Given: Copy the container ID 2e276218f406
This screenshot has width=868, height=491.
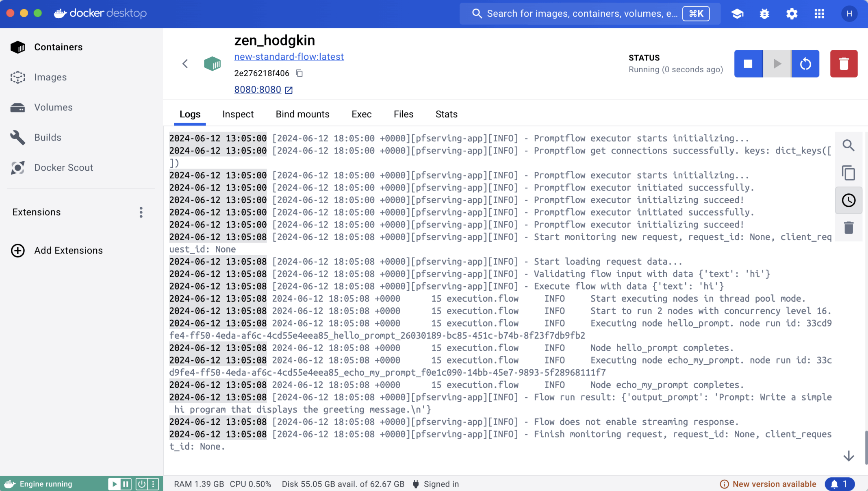Looking at the screenshot, I should tap(299, 74).
